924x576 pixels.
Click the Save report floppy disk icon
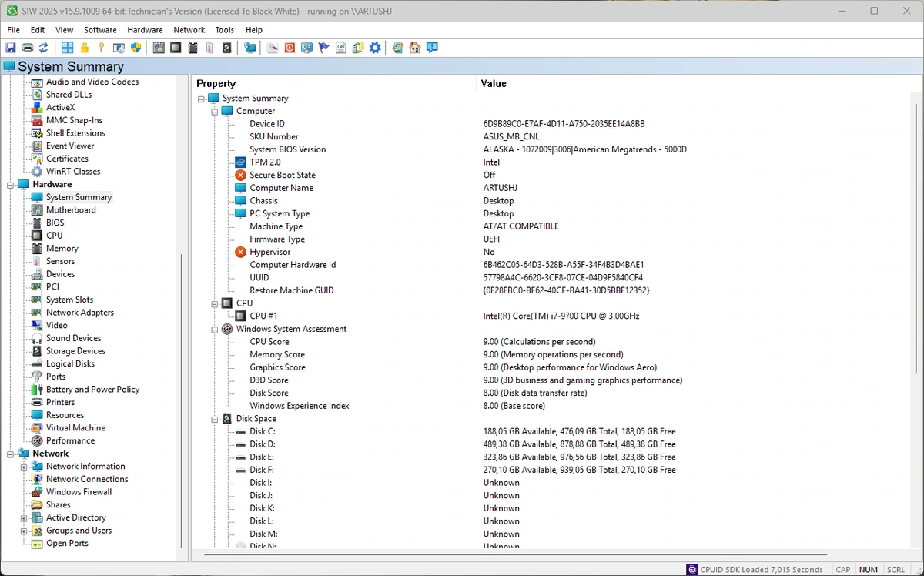point(10,48)
